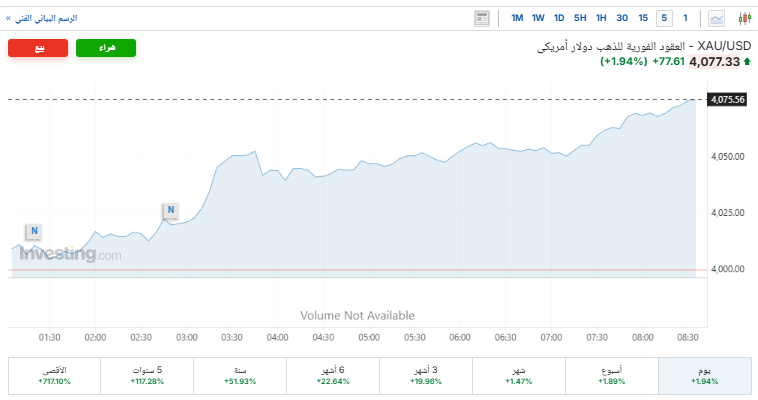Select the area chart type icon
This screenshot has width=758, height=400.
pyautogui.click(x=717, y=18)
